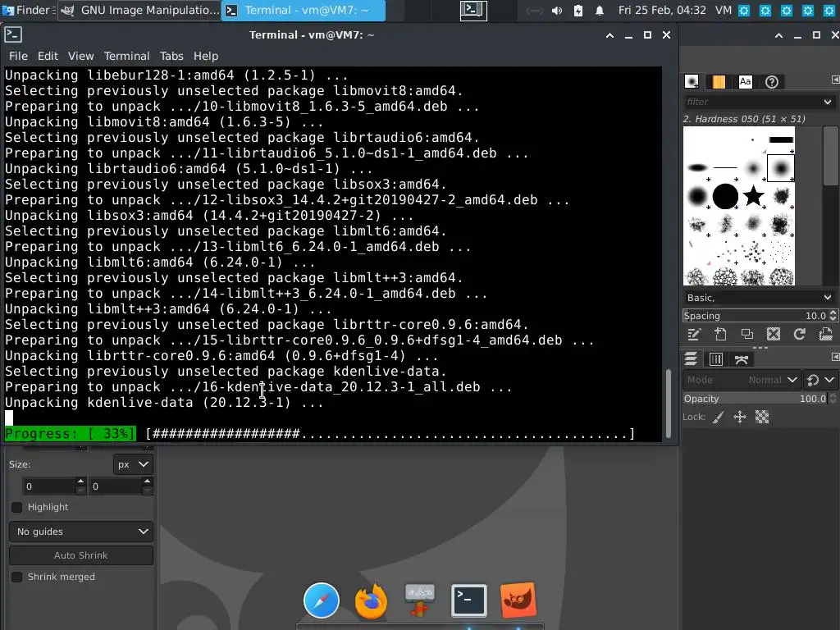Viewport: 840px width, 630px height.
Task: Click the battery power icon in panel
Action: pyautogui.click(x=578, y=11)
